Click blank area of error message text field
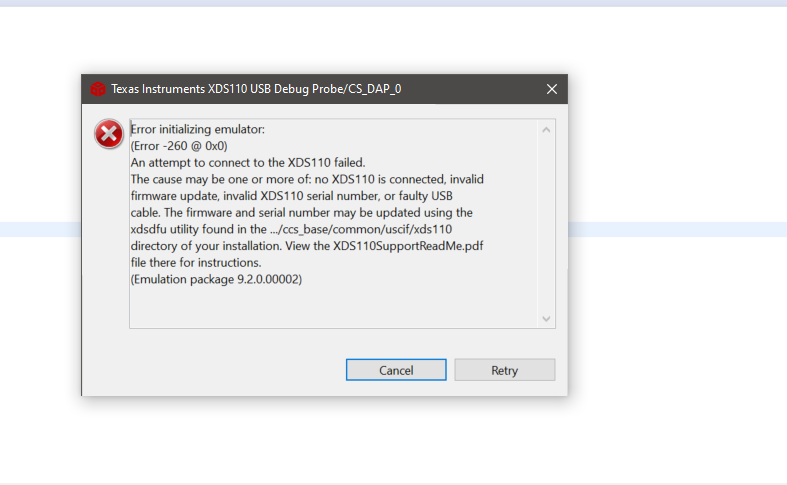Image resolution: width=787 pixels, height=485 pixels. [333, 307]
